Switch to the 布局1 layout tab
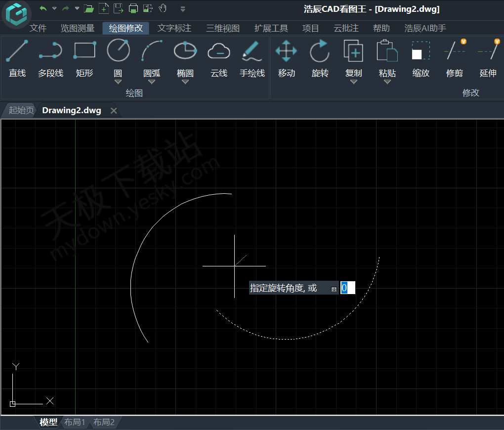This screenshot has height=430, width=504. click(x=75, y=422)
